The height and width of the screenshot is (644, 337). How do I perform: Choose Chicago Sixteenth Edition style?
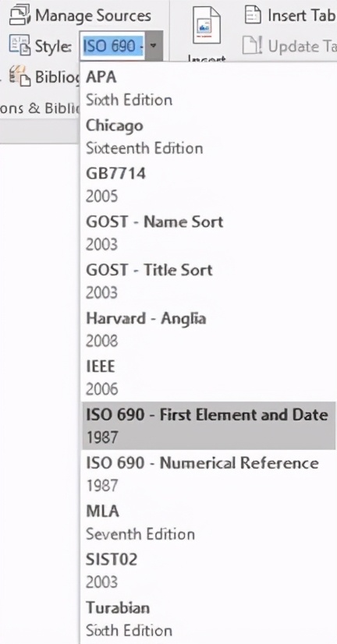[209, 136]
